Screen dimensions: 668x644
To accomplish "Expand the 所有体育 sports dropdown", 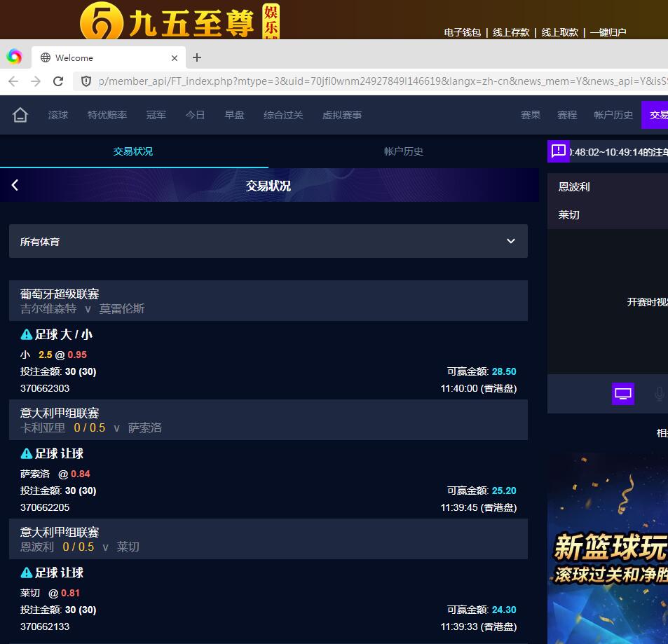I will point(268,241).
